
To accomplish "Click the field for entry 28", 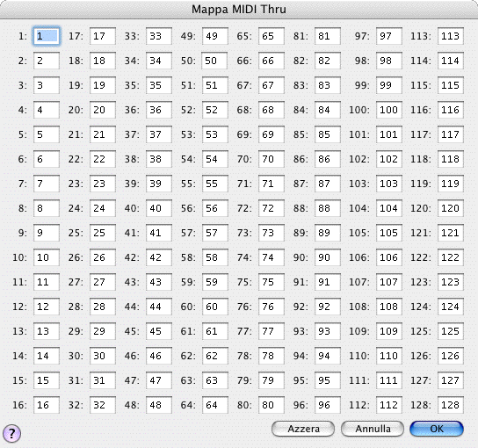I will (x=103, y=307).
